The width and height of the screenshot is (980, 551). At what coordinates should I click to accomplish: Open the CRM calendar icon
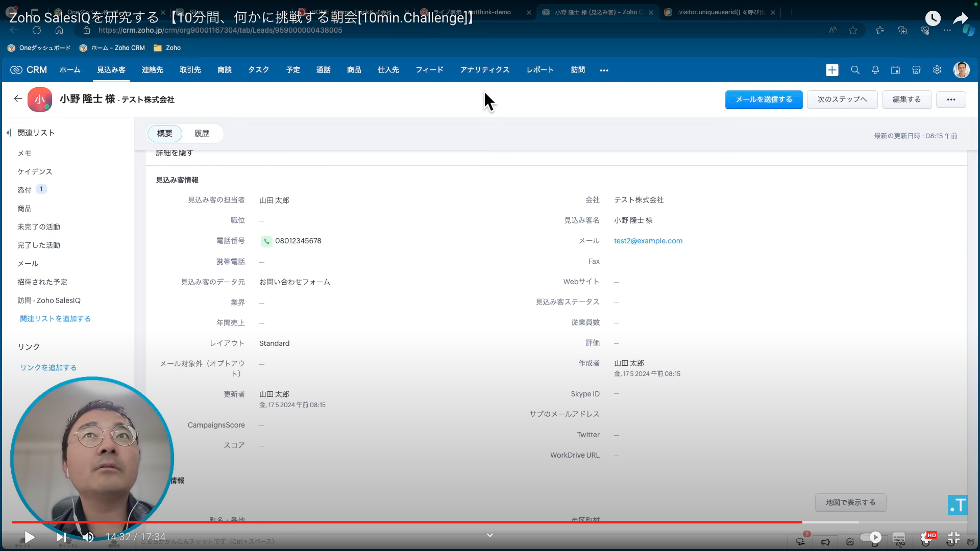point(896,70)
